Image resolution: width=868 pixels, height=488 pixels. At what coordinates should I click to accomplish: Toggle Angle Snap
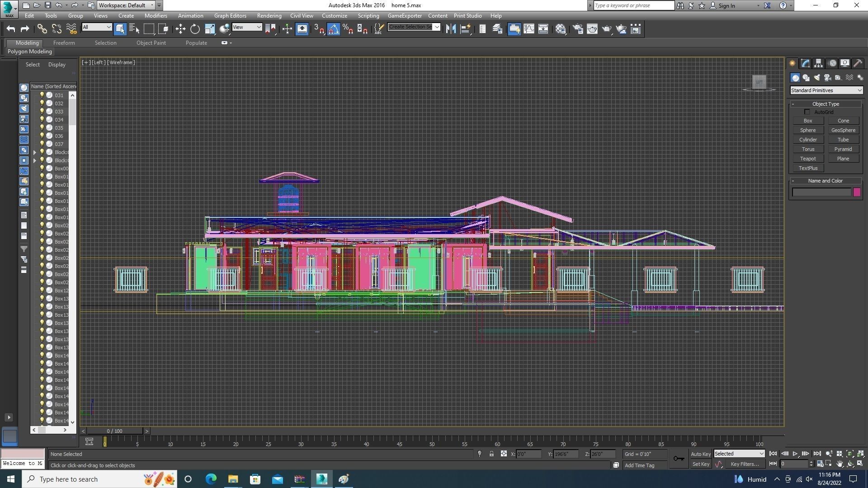333,29
